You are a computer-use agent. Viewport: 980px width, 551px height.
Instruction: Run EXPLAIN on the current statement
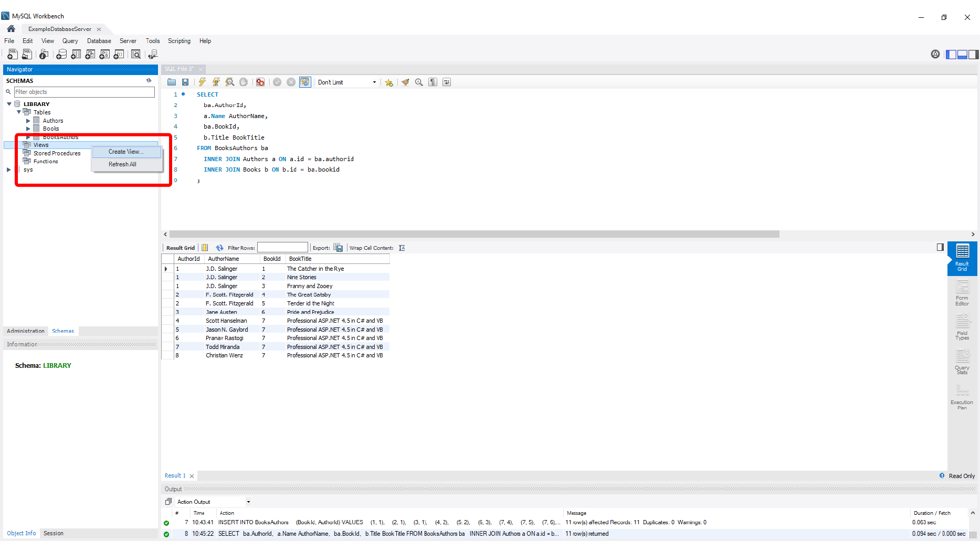(230, 82)
